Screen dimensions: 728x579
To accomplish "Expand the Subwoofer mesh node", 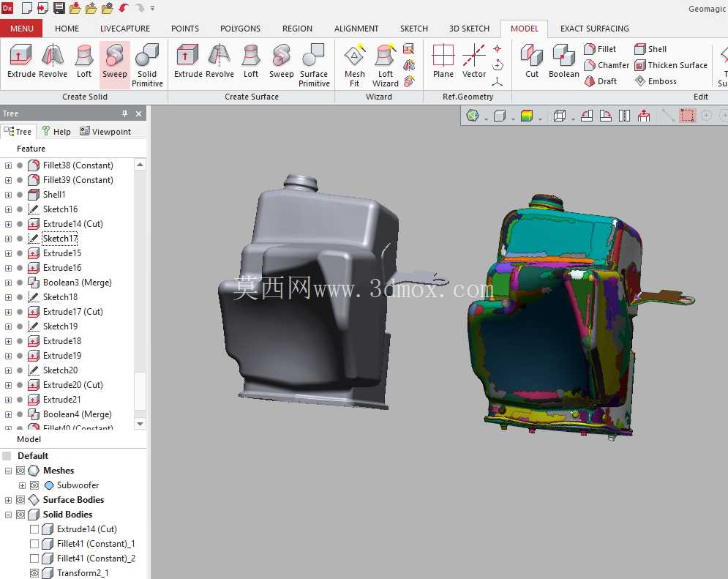I will [22, 485].
